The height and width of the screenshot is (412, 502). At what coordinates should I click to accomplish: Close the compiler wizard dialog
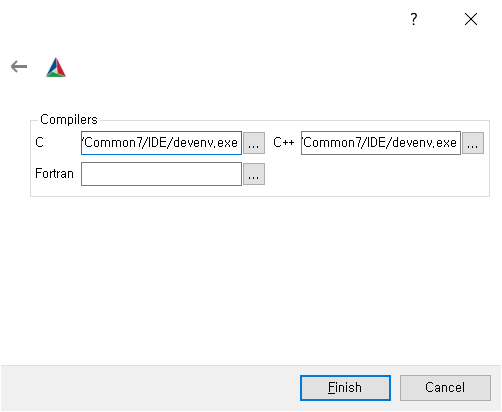[x=471, y=19]
